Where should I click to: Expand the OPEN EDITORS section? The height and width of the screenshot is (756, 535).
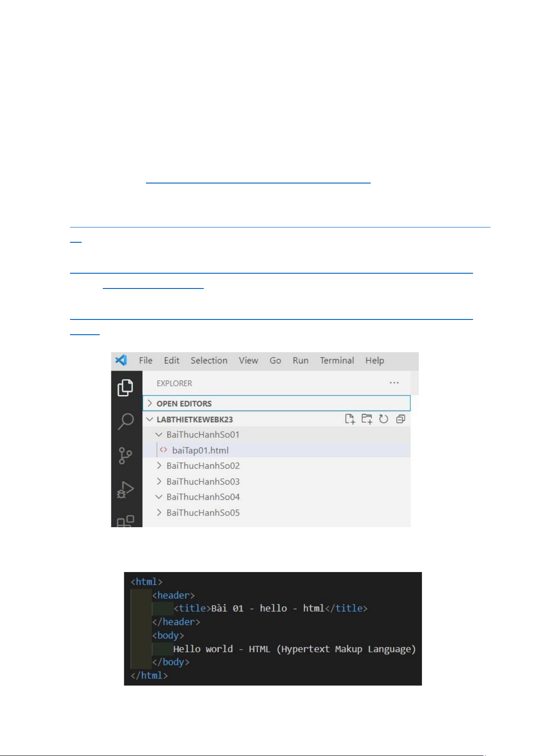pos(276,403)
